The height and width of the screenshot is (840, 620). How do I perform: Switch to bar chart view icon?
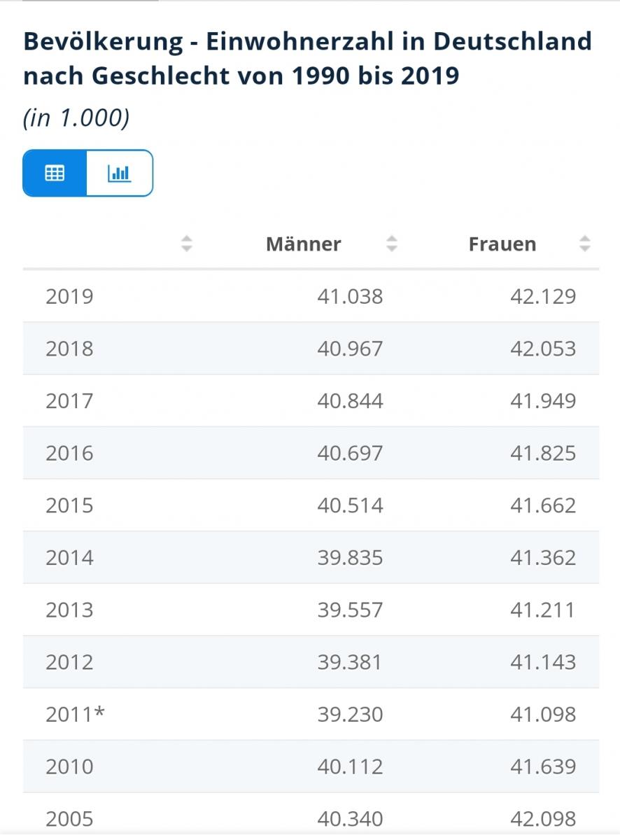119,173
